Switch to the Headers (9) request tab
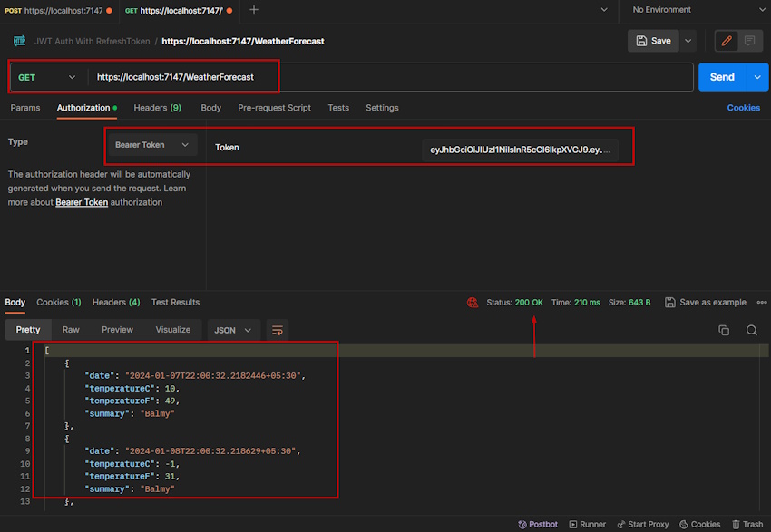The height and width of the screenshot is (532, 771). (157, 108)
